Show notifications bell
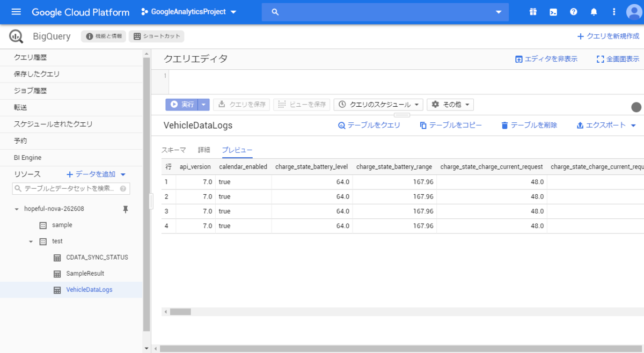Viewport: 644px width, 353px height. coord(594,12)
